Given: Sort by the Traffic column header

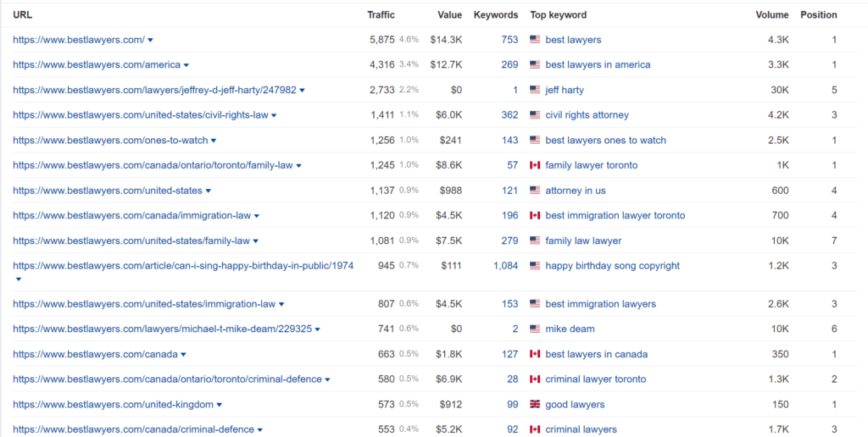Looking at the screenshot, I should [x=381, y=14].
